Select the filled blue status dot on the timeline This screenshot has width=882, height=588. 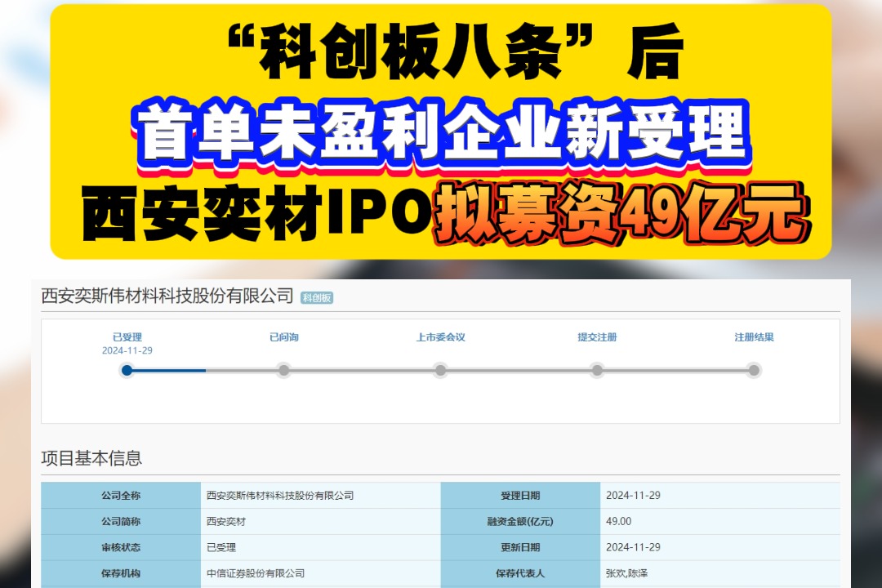(127, 370)
